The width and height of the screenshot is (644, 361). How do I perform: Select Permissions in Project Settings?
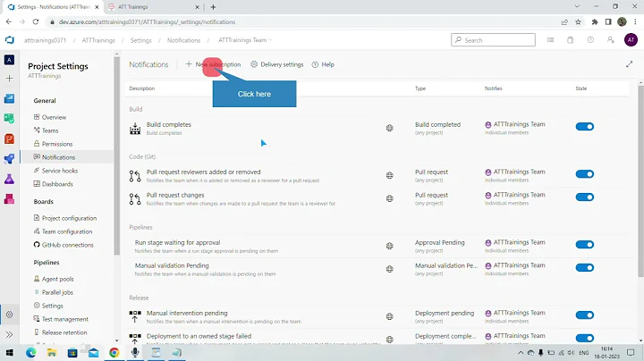[x=57, y=144]
